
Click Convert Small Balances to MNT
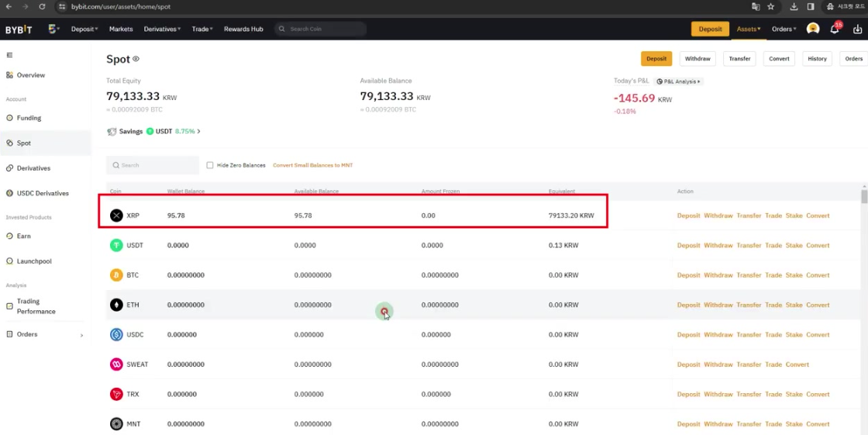[x=313, y=165]
